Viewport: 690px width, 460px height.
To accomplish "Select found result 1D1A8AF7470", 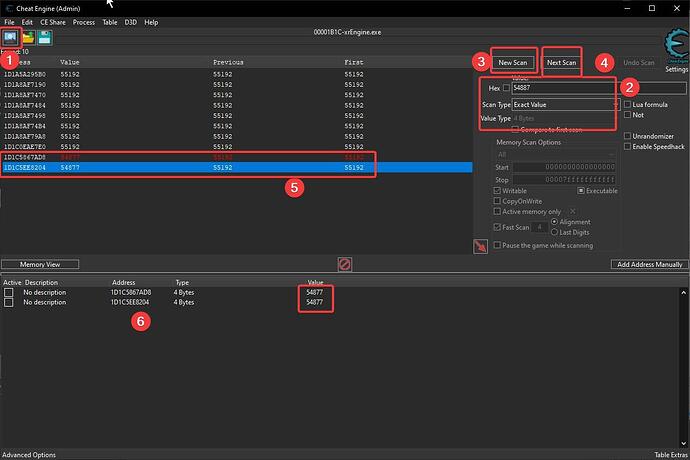I will [x=236, y=95].
